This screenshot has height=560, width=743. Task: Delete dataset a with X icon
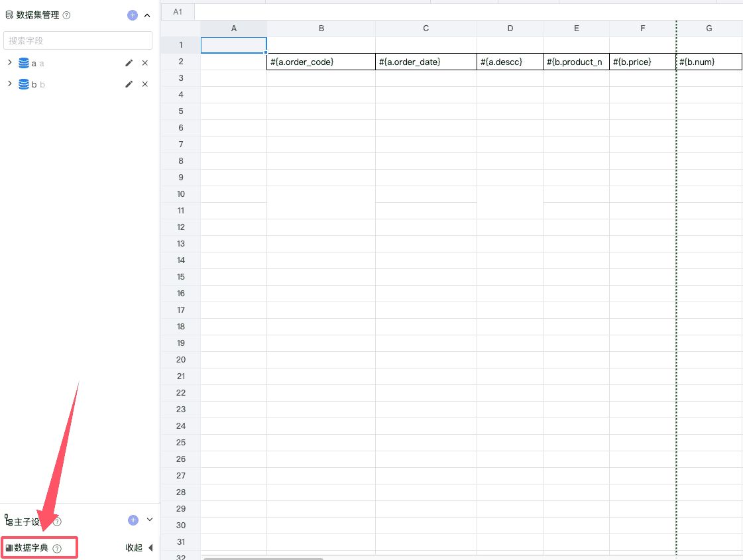coord(144,63)
